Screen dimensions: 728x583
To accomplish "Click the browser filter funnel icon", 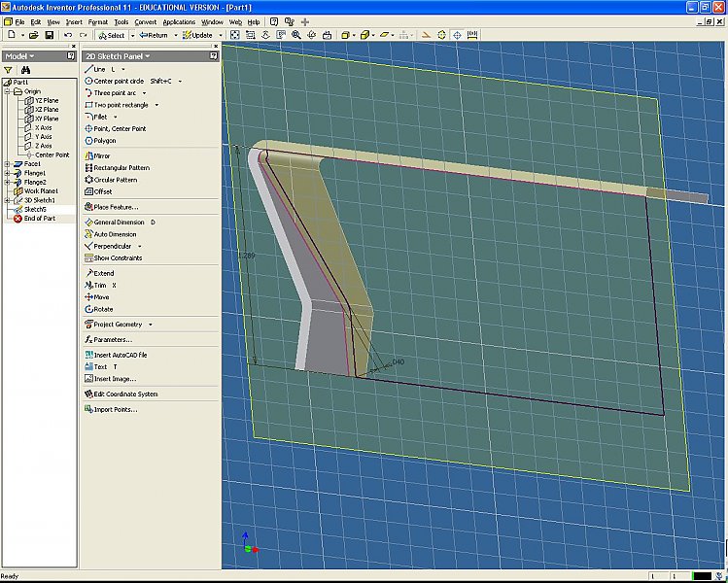I will coord(8,70).
